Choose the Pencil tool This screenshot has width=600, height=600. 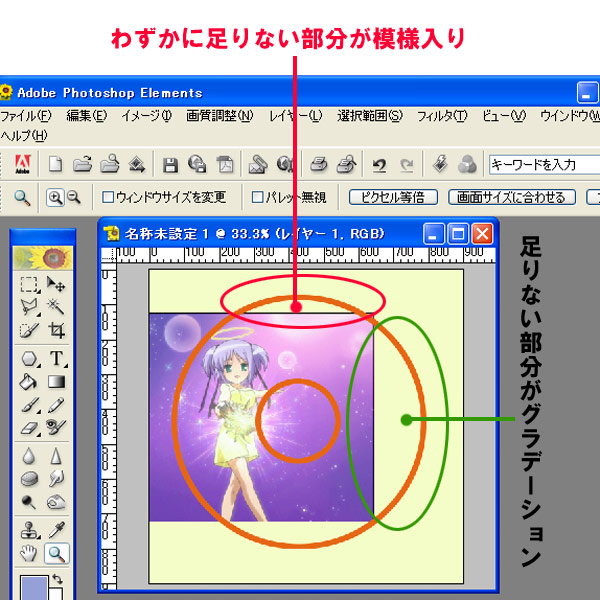click(56, 405)
